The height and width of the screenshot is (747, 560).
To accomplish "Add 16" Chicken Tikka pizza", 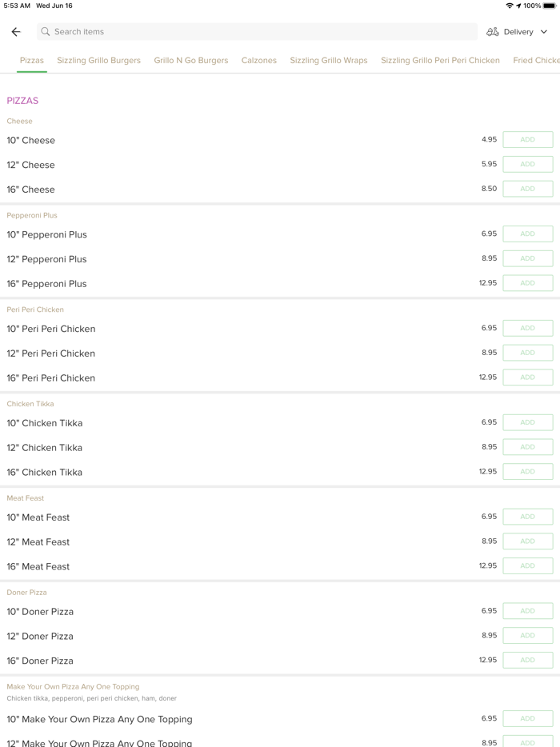I will point(527,471).
